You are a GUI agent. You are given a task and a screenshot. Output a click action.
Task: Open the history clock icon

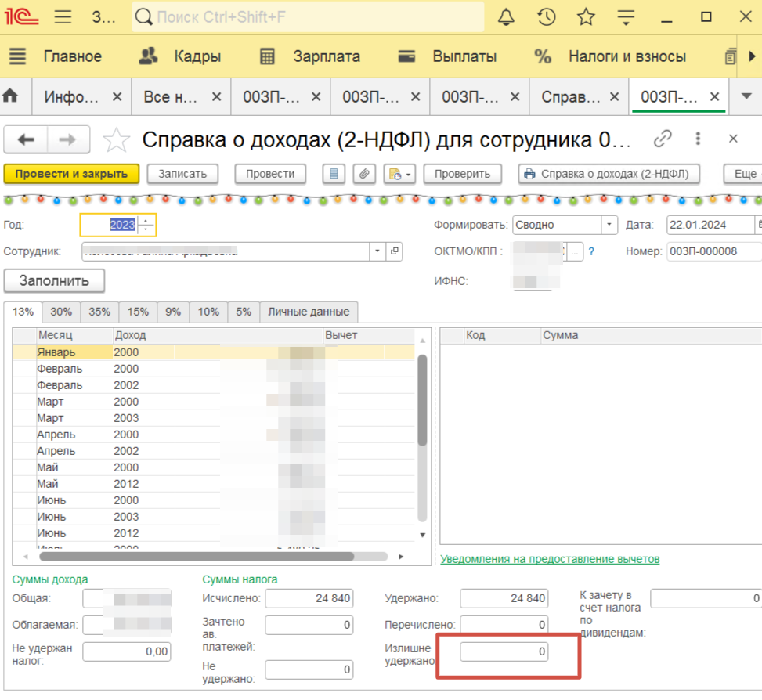[x=546, y=17]
